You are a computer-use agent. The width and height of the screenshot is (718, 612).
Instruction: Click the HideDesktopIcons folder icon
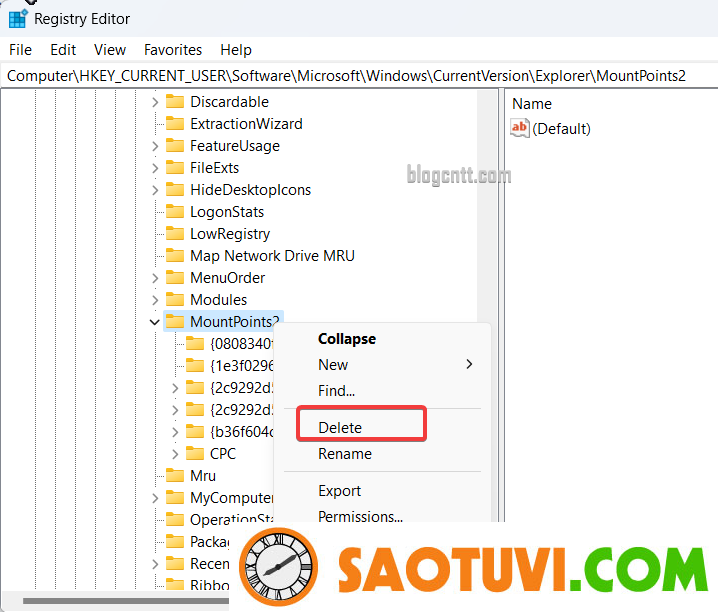tap(174, 189)
